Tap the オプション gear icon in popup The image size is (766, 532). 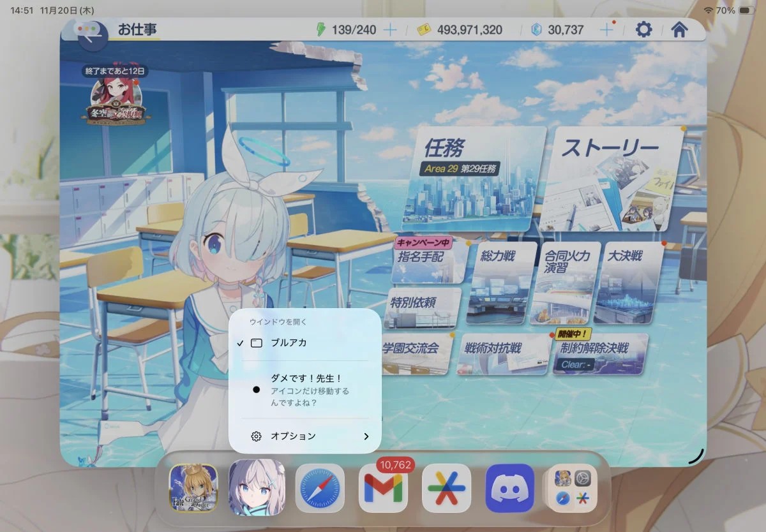click(256, 436)
